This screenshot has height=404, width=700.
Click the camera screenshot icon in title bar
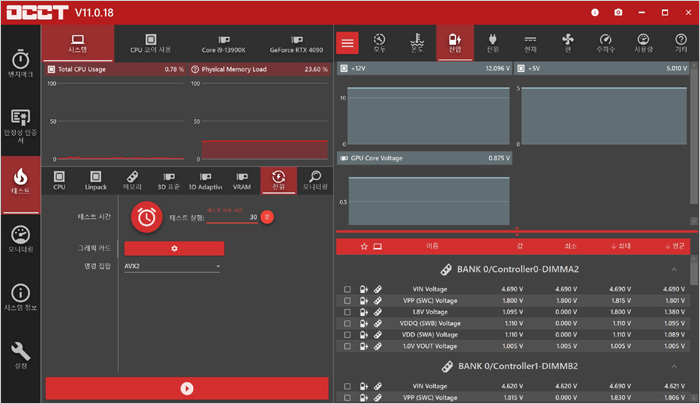tap(618, 12)
